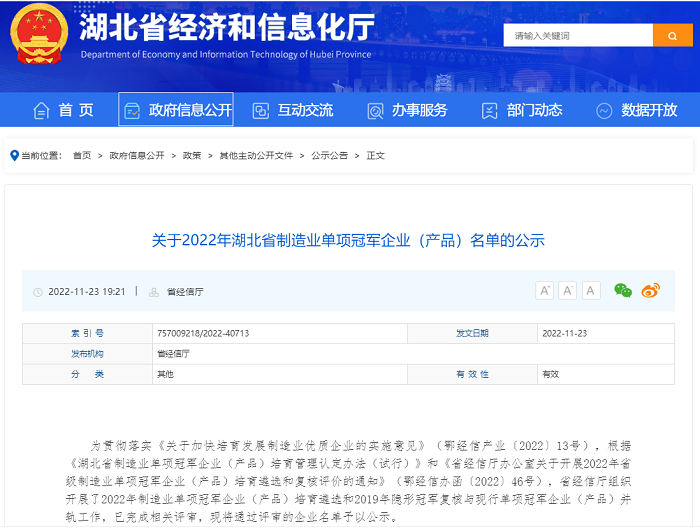
Task: Click the orange search magnifier button
Action: coord(672,35)
